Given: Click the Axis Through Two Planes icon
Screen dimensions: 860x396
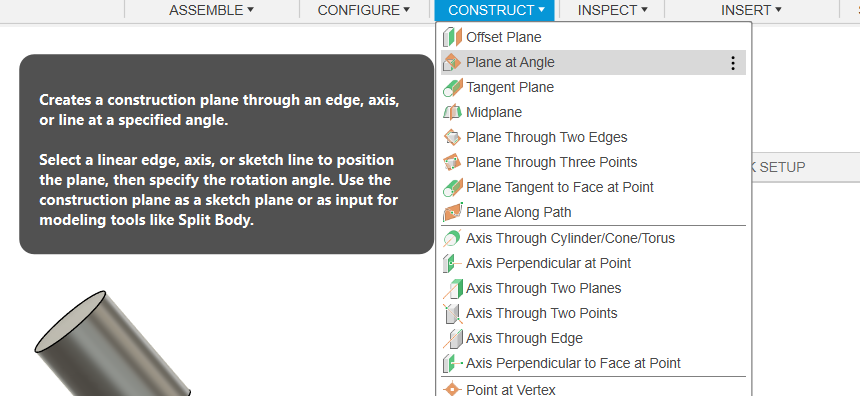Looking at the screenshot, I should click(x=452, y=288).
